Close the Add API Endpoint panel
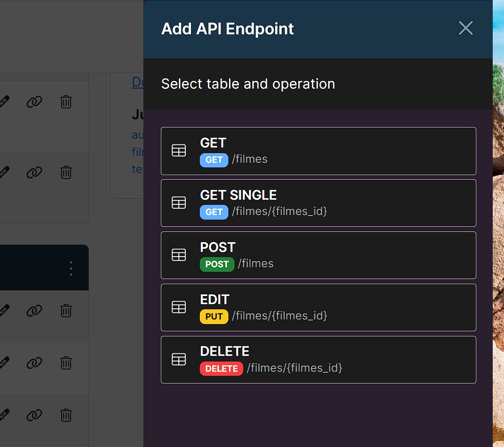 466,28
